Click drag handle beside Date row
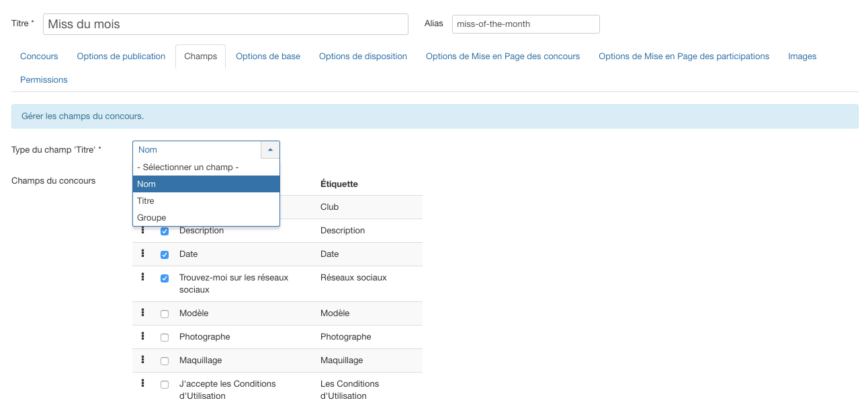868x419 pixels. click(142, 254)
